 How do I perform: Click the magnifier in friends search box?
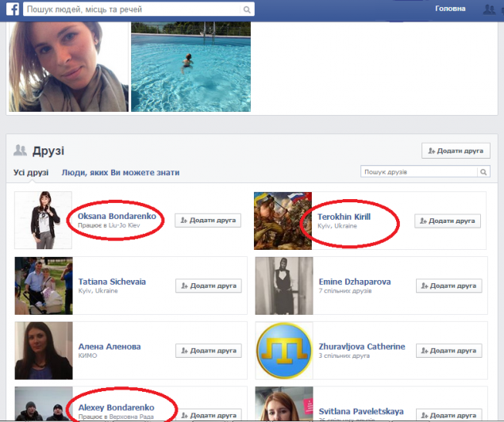pos(483,171)
